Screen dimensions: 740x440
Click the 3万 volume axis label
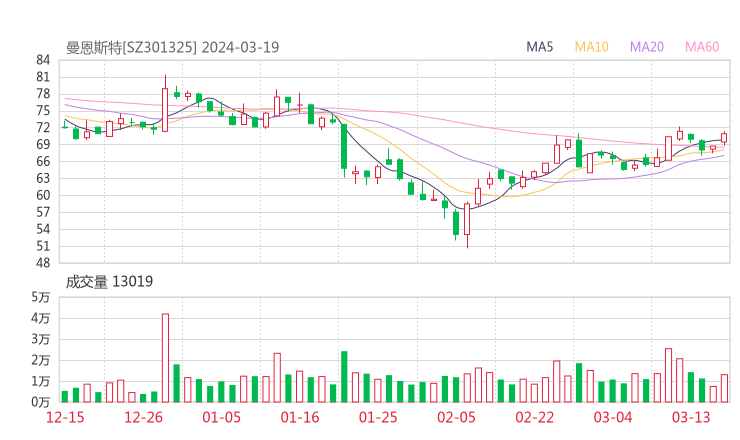[x=41, y=339]
